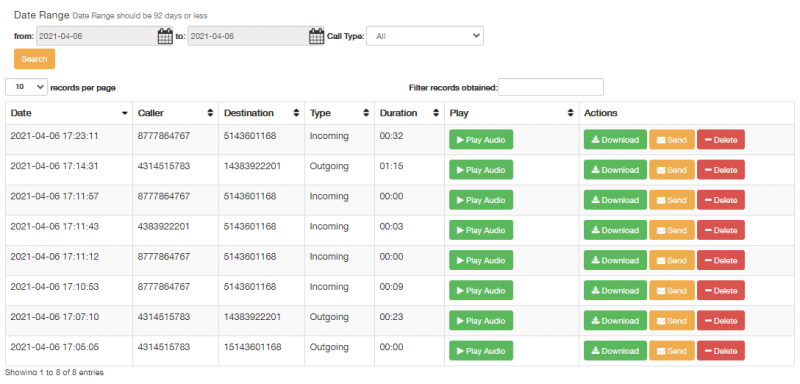Open the calendar icon for the from date
This screenshot has width=800, height=384.
[165, 37]
